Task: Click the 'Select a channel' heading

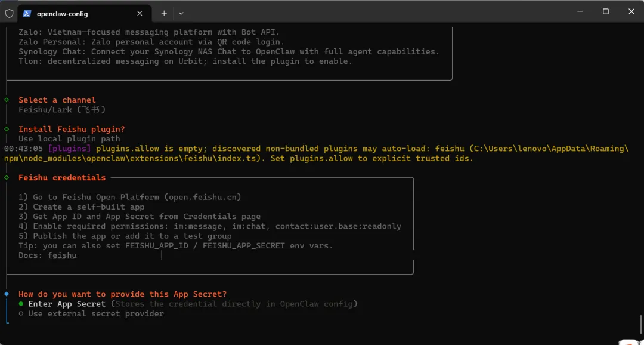Action: tap(57, 100)
